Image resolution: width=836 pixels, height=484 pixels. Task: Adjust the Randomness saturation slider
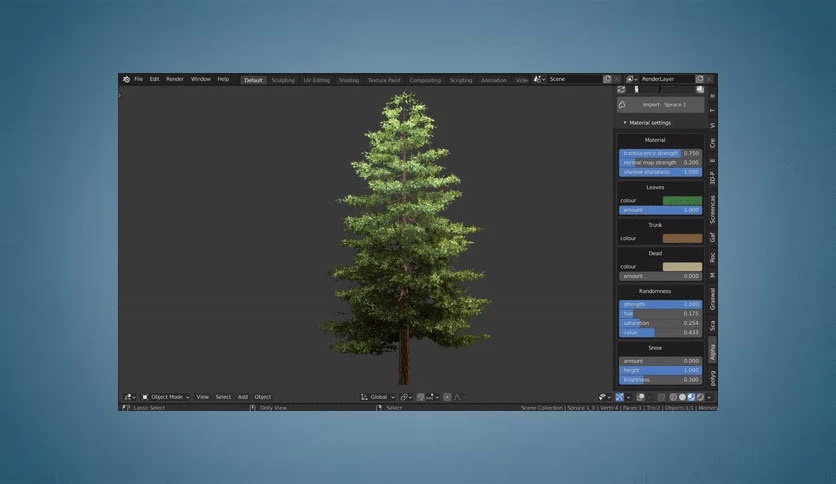tap(660, 323)
